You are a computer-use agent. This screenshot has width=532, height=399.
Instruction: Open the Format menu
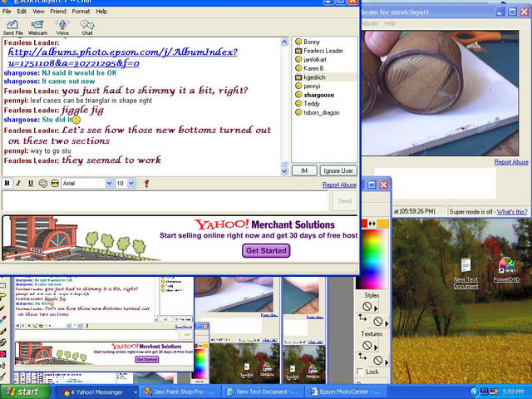point(81,11)
